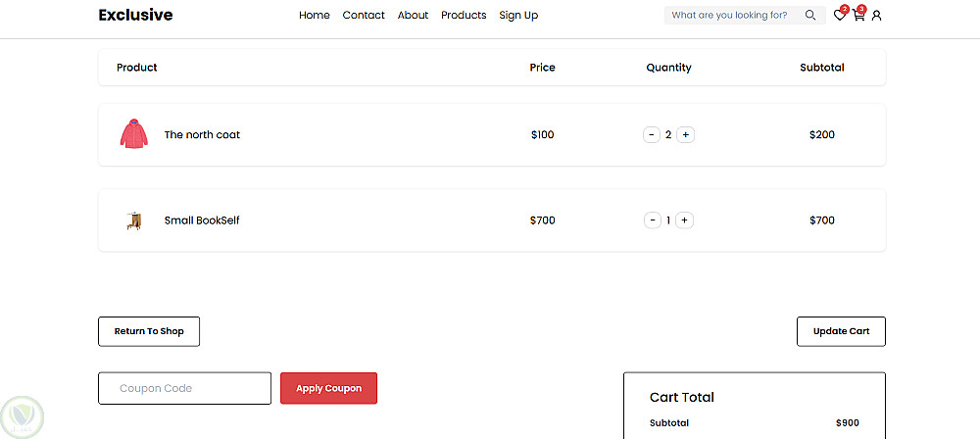Open the shopping cart icon
The height and width of the screenshot is (439, 980).
point(857,16)
